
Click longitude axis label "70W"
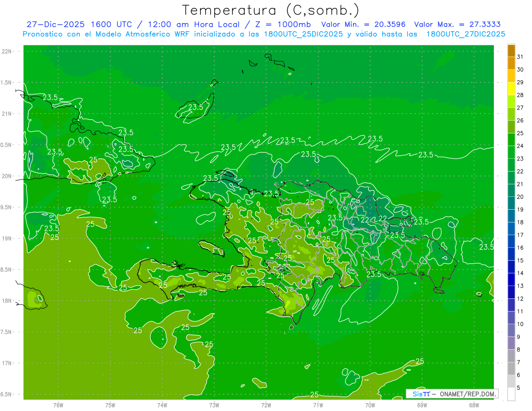pos(370,405)
